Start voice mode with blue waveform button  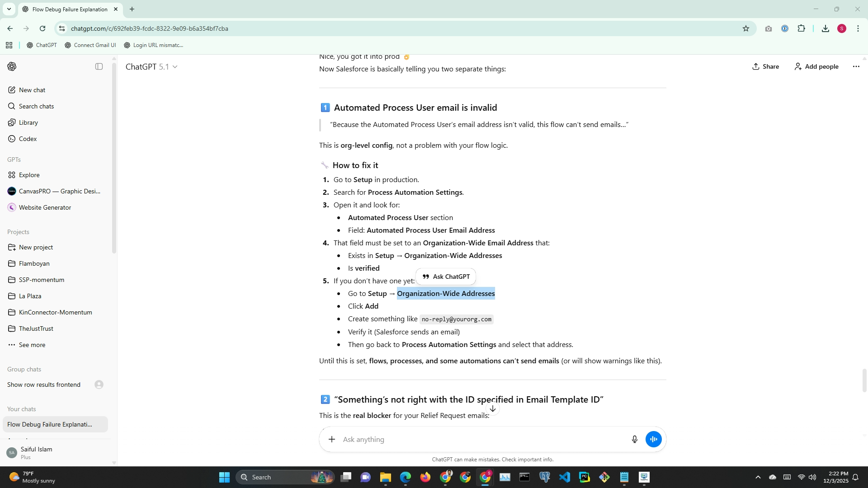click(x=653, y=439)
